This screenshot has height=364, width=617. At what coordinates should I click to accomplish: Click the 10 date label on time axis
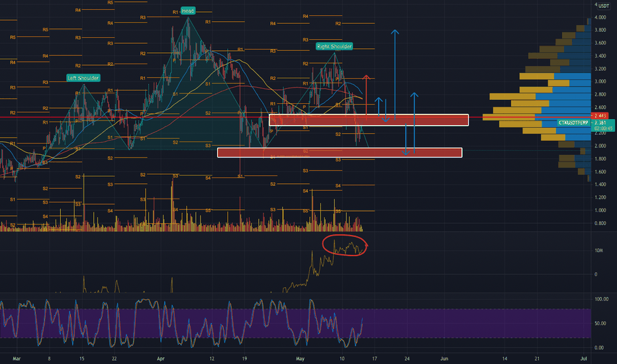pos(342,359)
